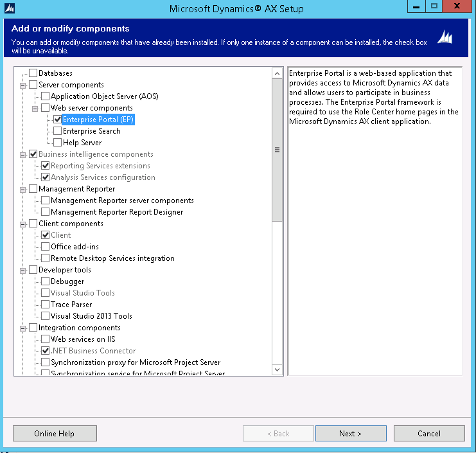Screen dimensions: 476x453
Task: Check the Management Reporter parent checkbox
Action: (33, 188)
